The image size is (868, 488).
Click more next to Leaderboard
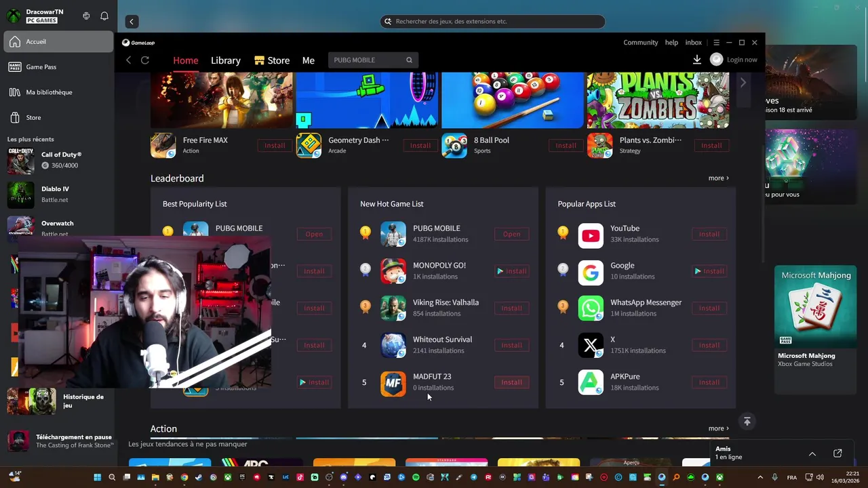718,178
